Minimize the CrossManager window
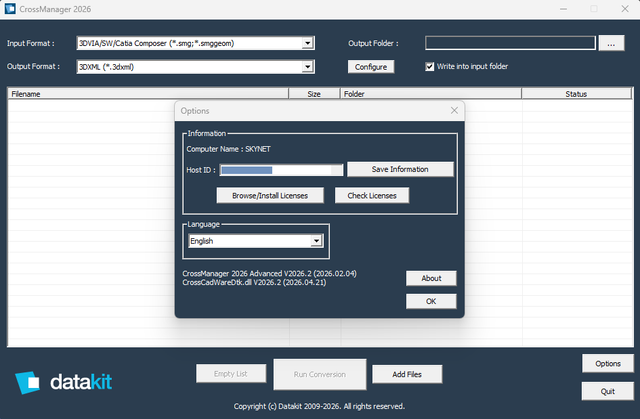640x419 pixels. tap(563, 9)
